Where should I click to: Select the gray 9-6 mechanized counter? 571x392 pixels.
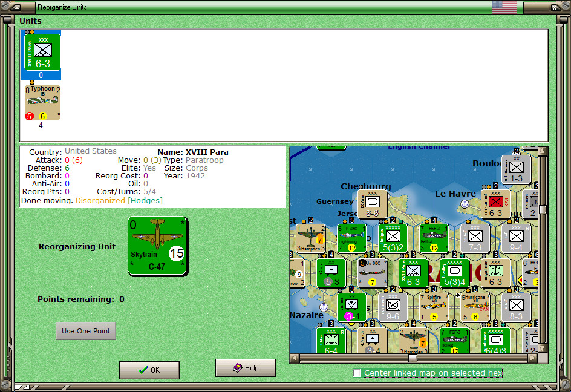coord(393,307)
